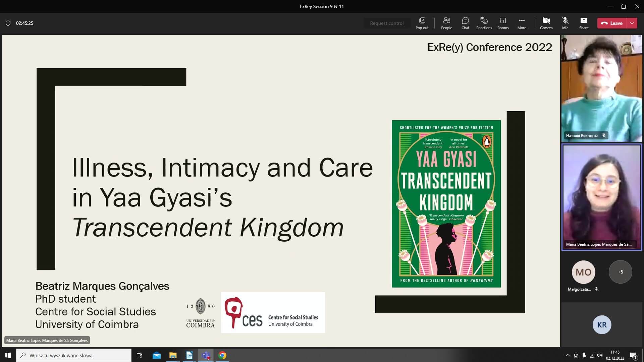Switch to Microsoft Teams taskbar icon

click(206, 355)
